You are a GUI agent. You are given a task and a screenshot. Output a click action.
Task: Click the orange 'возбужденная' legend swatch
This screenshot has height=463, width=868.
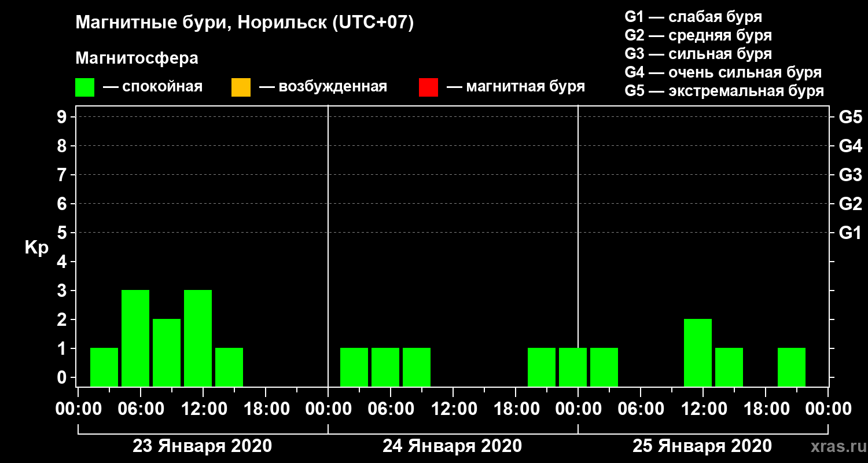241,87
